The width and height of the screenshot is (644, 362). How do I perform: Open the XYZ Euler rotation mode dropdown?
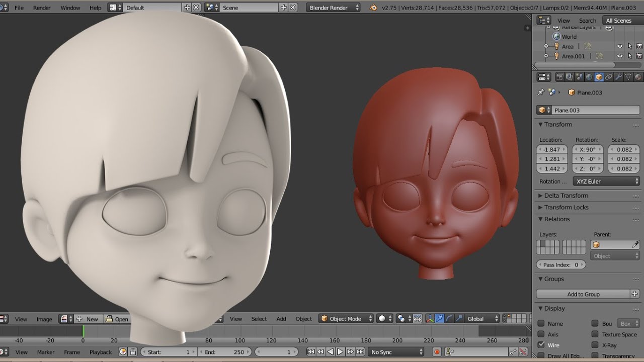(606, 182)
